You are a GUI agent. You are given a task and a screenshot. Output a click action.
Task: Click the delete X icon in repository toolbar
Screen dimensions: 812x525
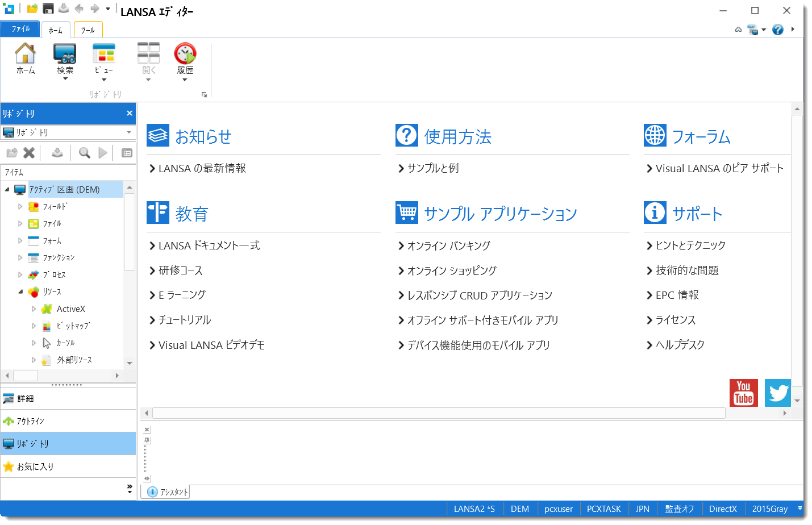(x=29, y=152)
